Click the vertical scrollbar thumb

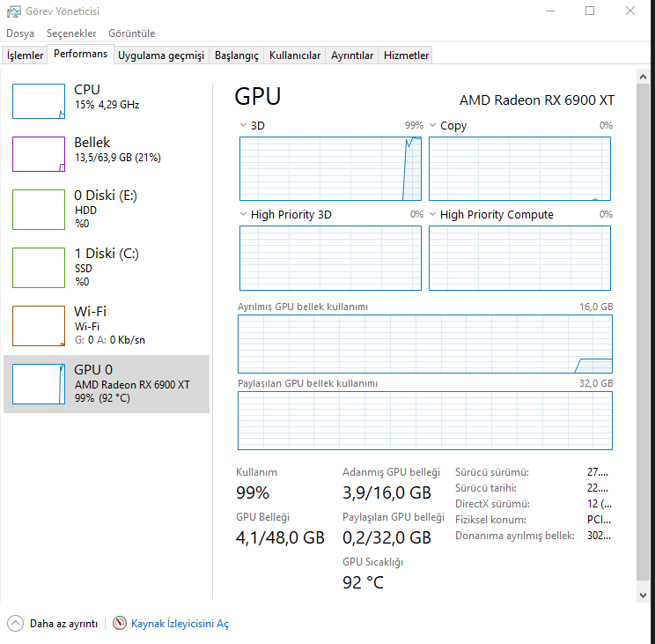643,332
